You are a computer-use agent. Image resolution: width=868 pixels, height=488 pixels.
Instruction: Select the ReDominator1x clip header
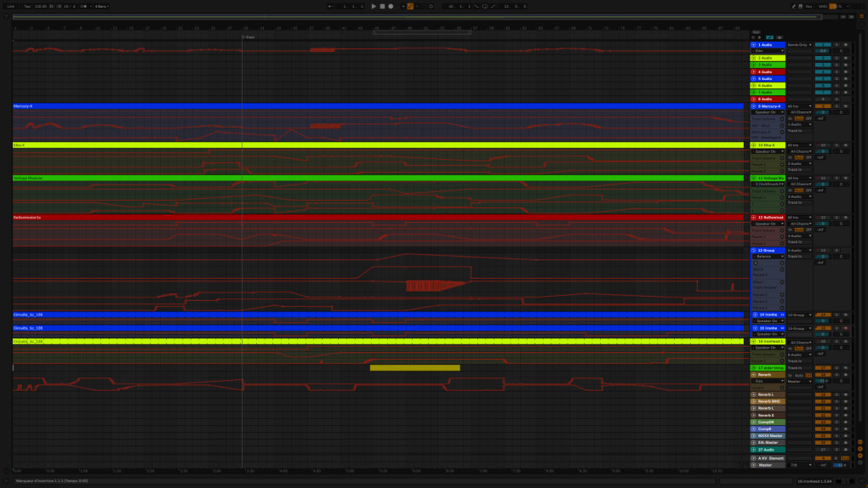[x=378, y=218]
